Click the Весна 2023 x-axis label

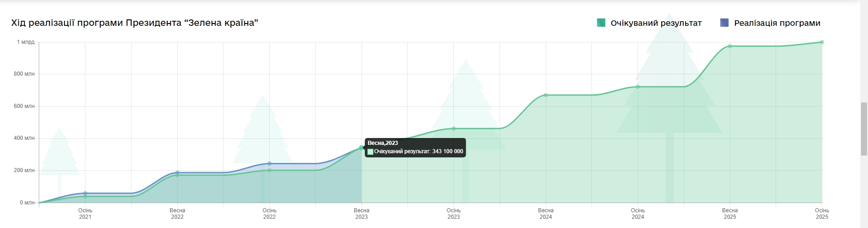tap(362, 214)
